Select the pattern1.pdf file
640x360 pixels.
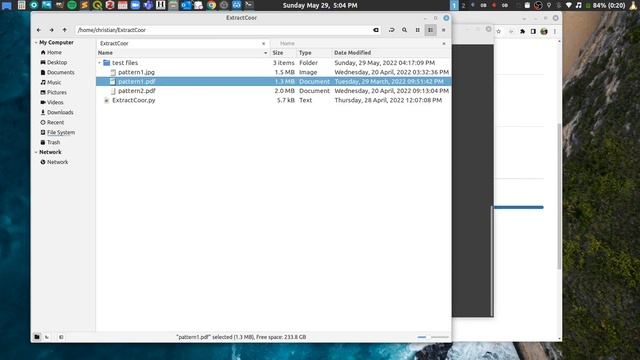pyautogui.click(x=273, y=81)
